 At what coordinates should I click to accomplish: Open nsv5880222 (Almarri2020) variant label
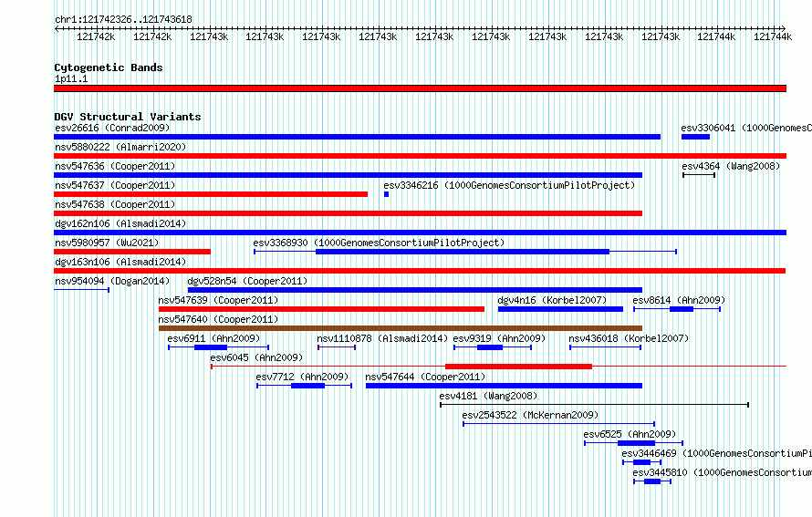tap(120, 147)
